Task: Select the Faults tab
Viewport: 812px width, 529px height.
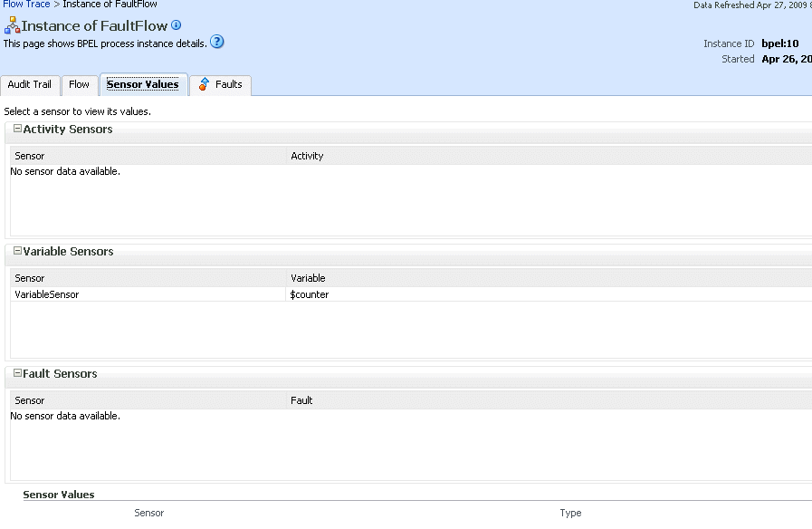Action: pos(226,83)
